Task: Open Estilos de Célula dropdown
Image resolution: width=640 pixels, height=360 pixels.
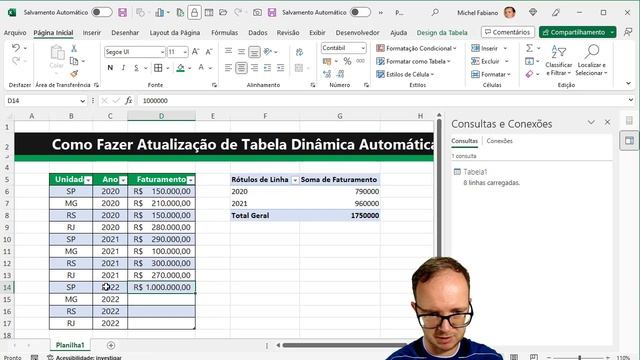Action: pyautogui.click(x=405, y=74)
